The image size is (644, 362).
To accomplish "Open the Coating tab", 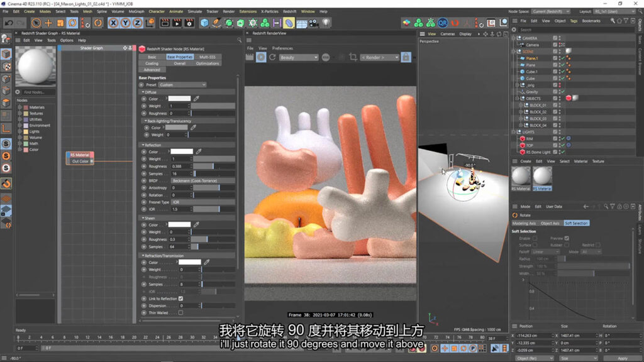I will [x=152, y=63].
